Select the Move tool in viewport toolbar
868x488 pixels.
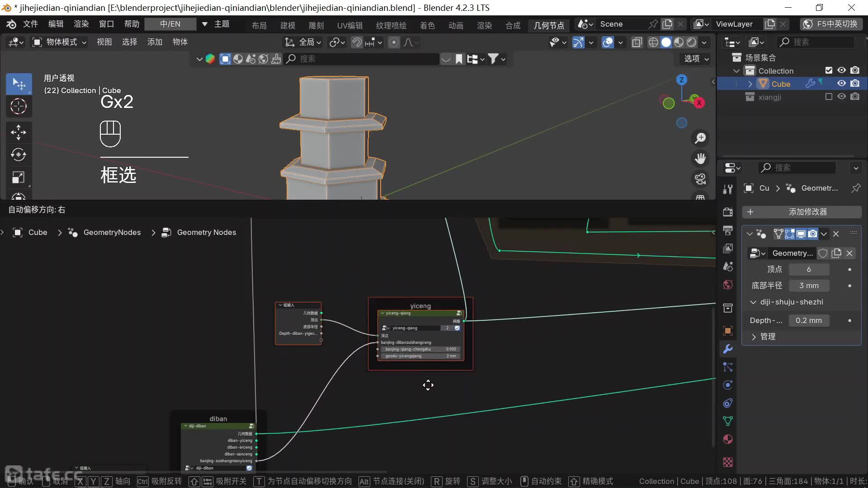pos(19,132)
